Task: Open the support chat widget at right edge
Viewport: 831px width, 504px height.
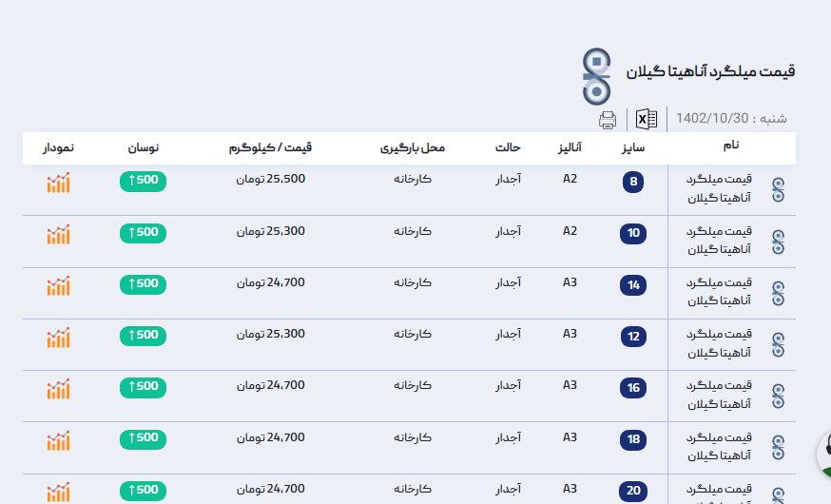Action: click(x=823, y=453)
